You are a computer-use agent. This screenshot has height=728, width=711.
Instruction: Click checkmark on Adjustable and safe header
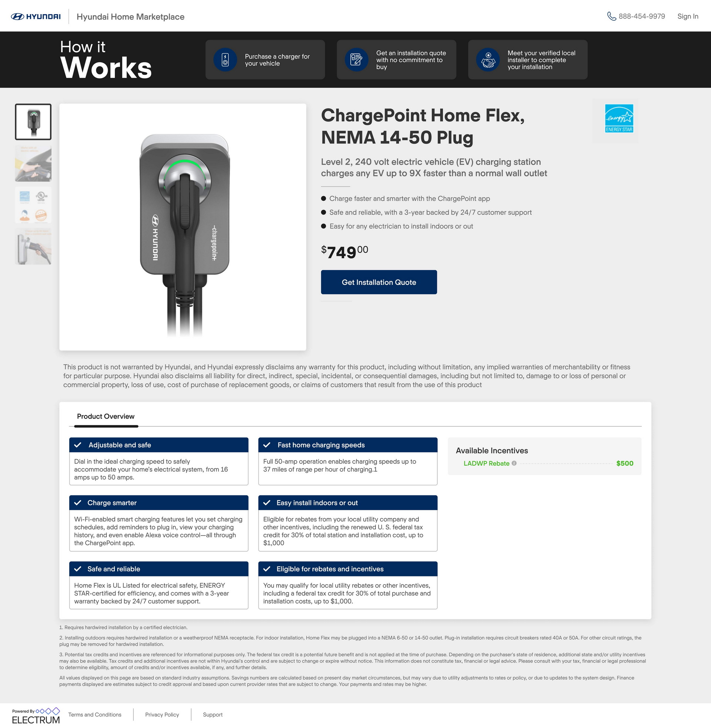pos(78,445)
